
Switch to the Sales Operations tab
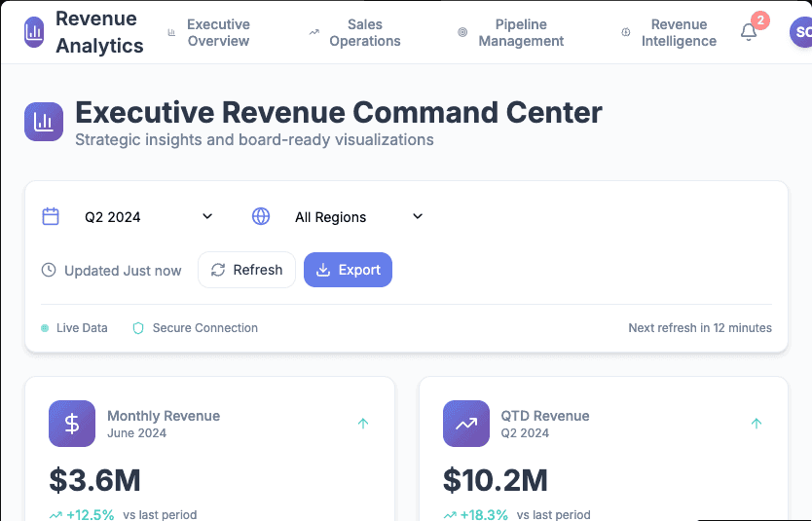355,32
